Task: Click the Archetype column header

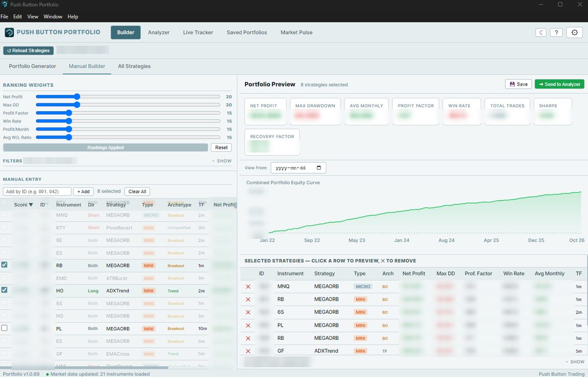Action: tap(179, 205)
